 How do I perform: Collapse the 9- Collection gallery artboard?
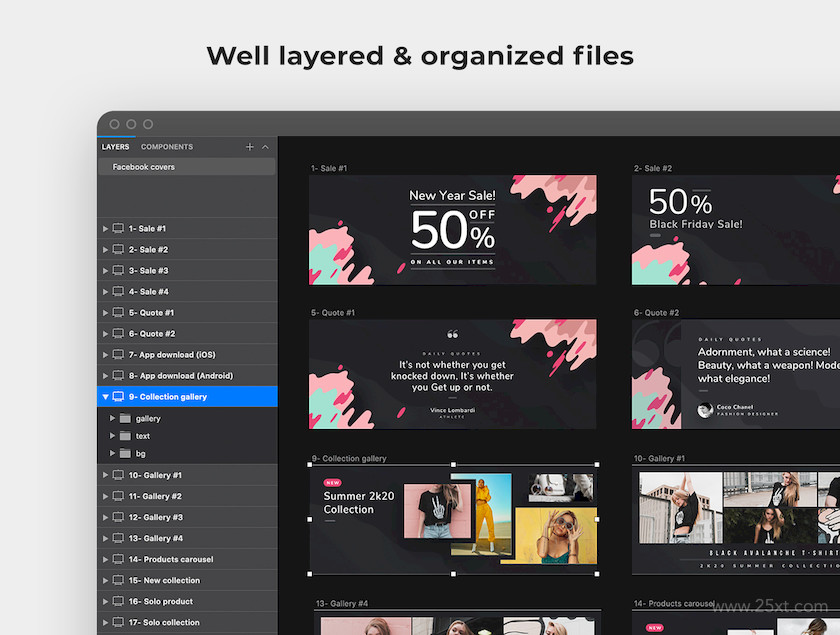point(106,397)
